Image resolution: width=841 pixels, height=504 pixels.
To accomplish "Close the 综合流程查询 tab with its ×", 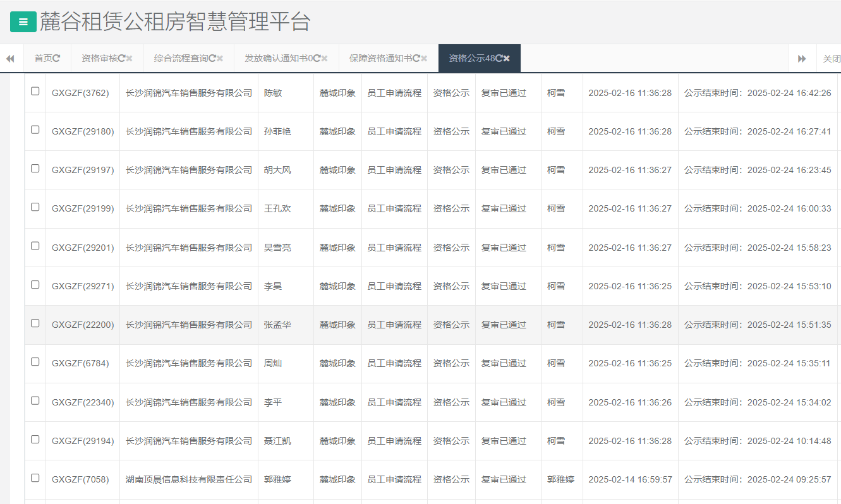I will coord(220,57).
